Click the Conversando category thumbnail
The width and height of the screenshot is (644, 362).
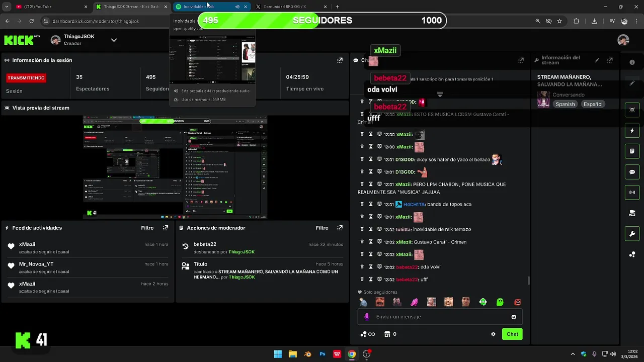click(543, 99)
